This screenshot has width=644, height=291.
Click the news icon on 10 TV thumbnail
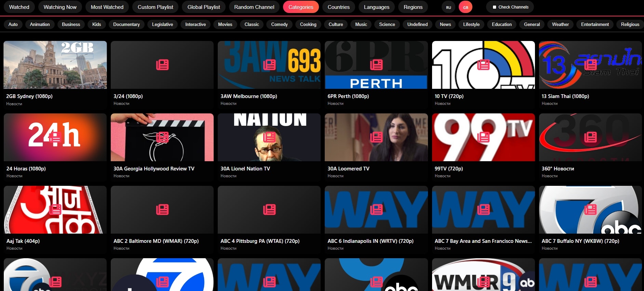tap(483, 65)
